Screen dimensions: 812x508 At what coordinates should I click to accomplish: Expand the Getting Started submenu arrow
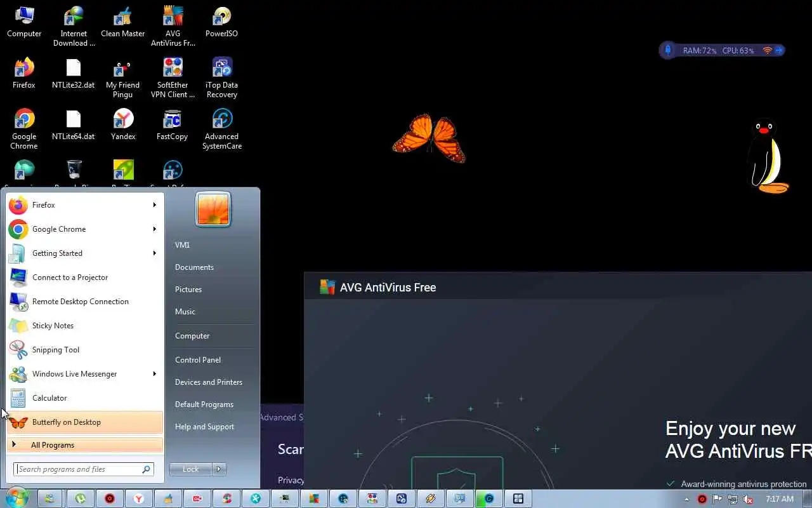click(154, 253)
